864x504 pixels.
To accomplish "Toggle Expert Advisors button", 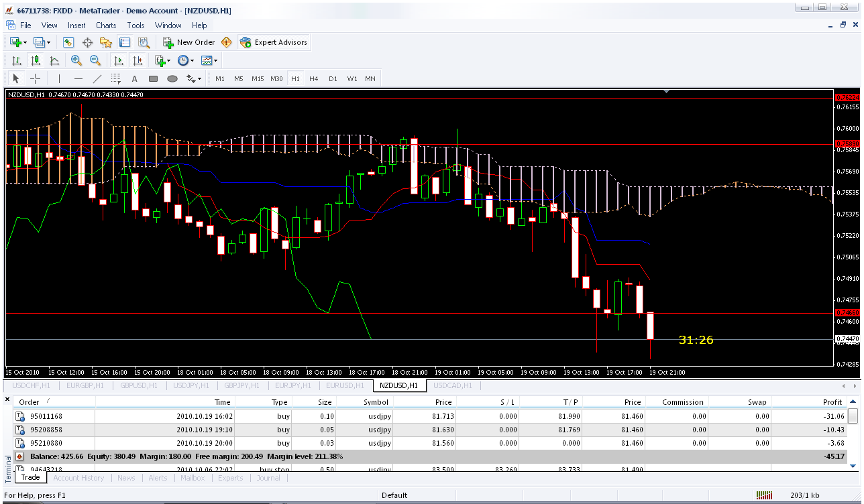I will [x=273, y=42].
